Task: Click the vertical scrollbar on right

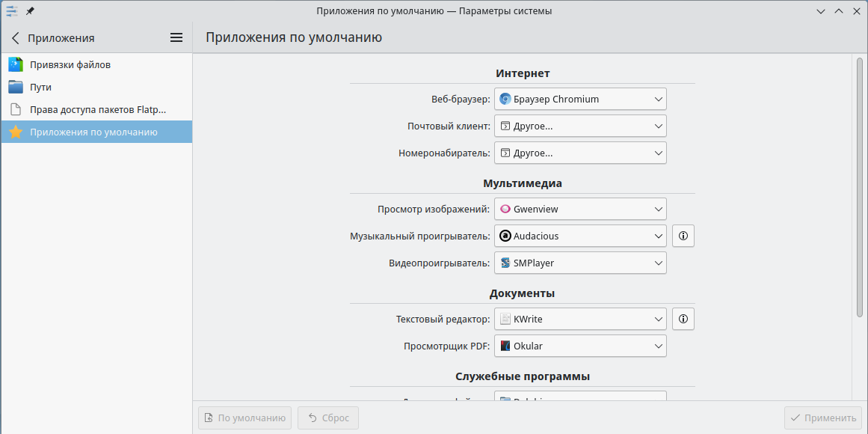Action: point(859,187)
